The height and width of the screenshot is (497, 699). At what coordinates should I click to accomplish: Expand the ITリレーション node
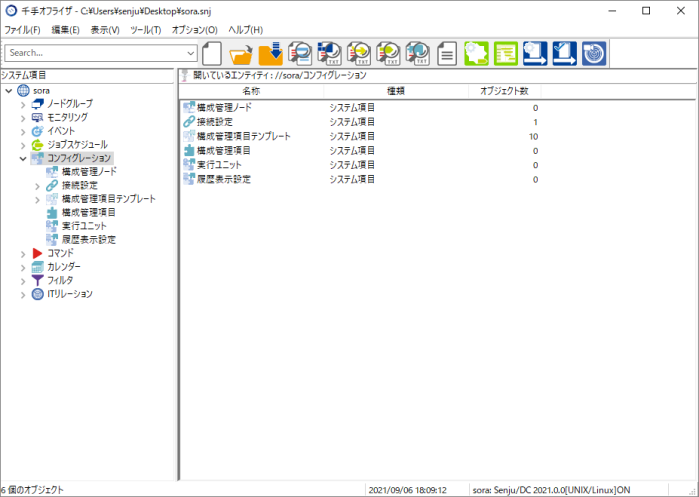(23, 295)
